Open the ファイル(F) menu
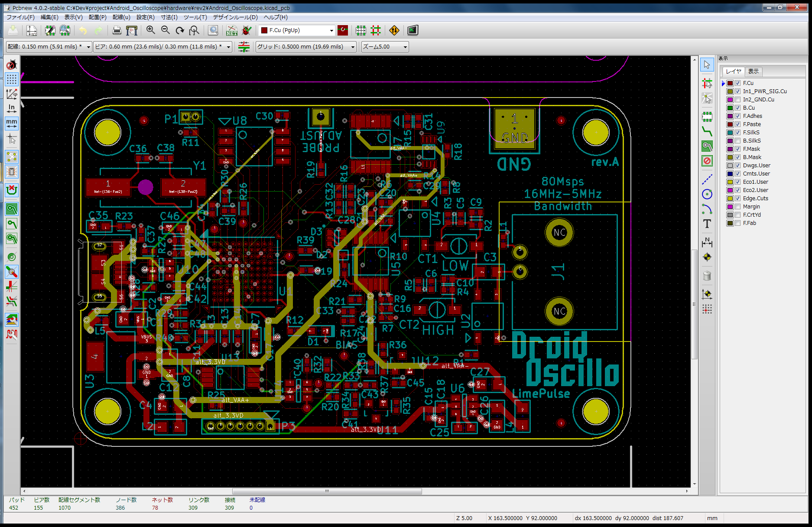 (x=20, y=17)
